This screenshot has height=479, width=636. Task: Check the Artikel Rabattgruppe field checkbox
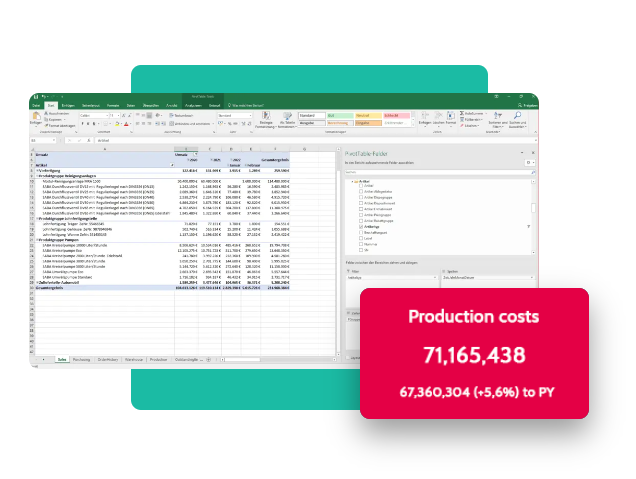(x=361, y=221)
